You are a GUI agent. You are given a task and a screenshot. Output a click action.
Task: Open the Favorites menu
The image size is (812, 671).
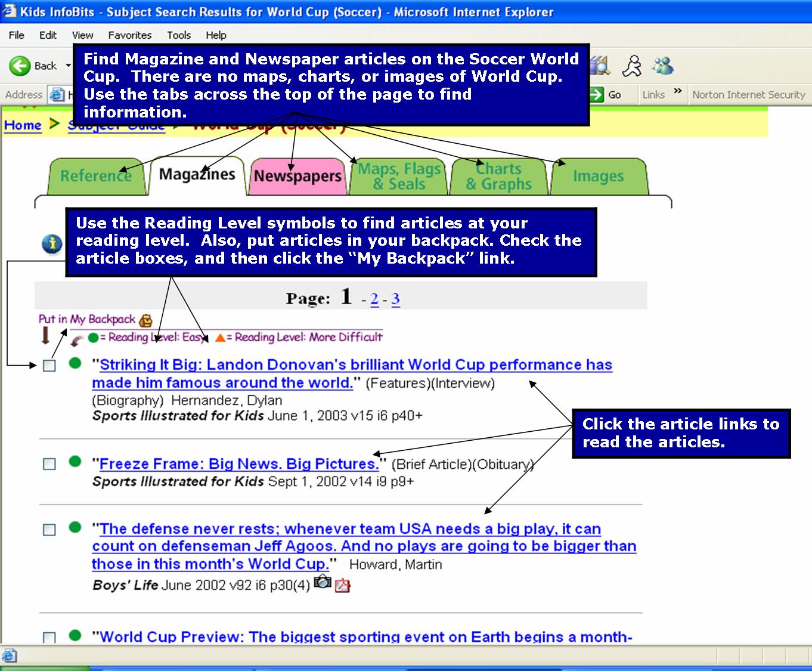click(130, 35)
